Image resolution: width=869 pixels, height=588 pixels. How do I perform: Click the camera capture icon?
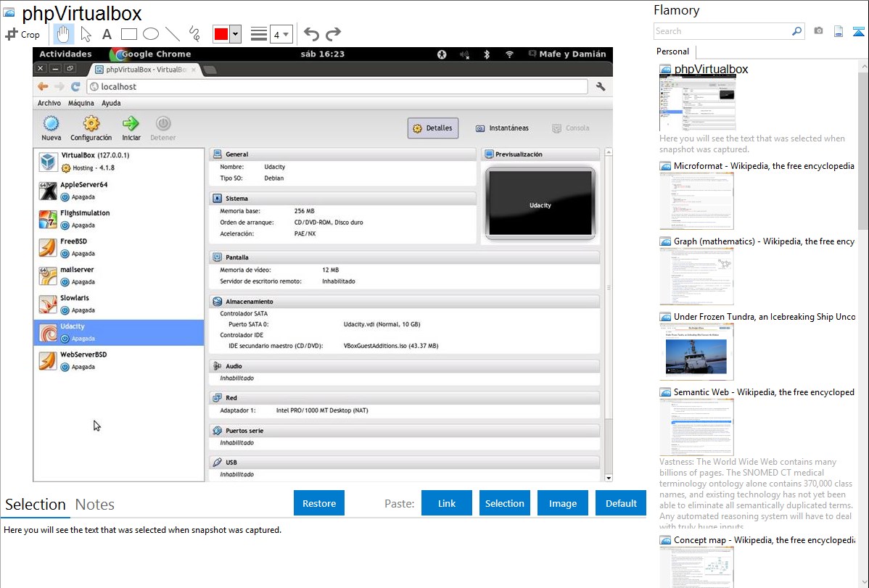click(818, 31)
